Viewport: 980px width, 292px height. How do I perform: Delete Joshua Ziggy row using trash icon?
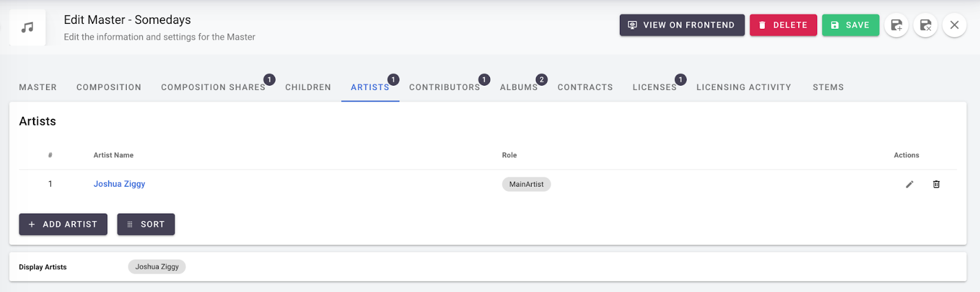[936, 184]
